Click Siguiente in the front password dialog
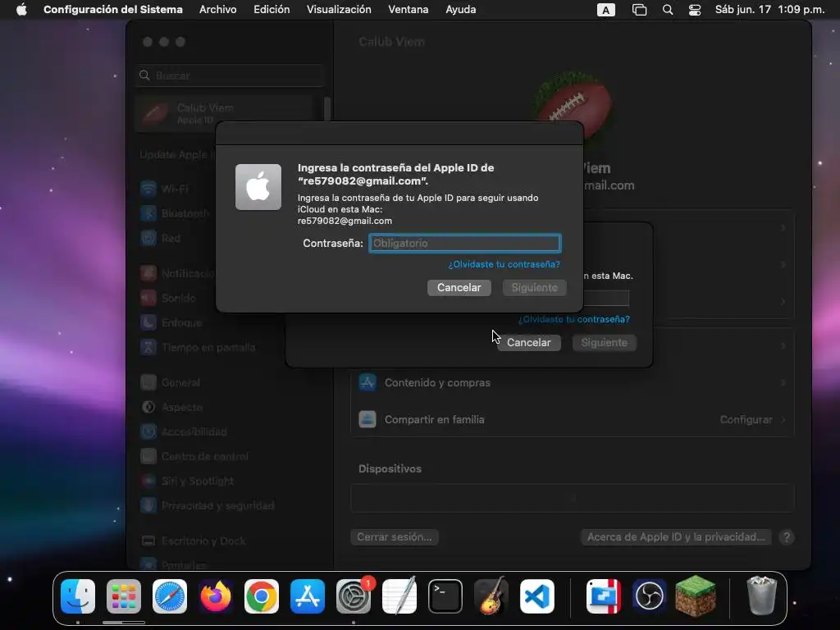The image size is (840, 630). (535, 288)
